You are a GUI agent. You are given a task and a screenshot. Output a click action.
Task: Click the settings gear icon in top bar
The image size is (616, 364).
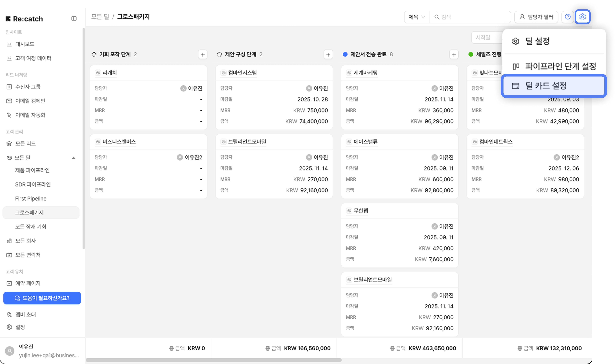tap(582, 17)
